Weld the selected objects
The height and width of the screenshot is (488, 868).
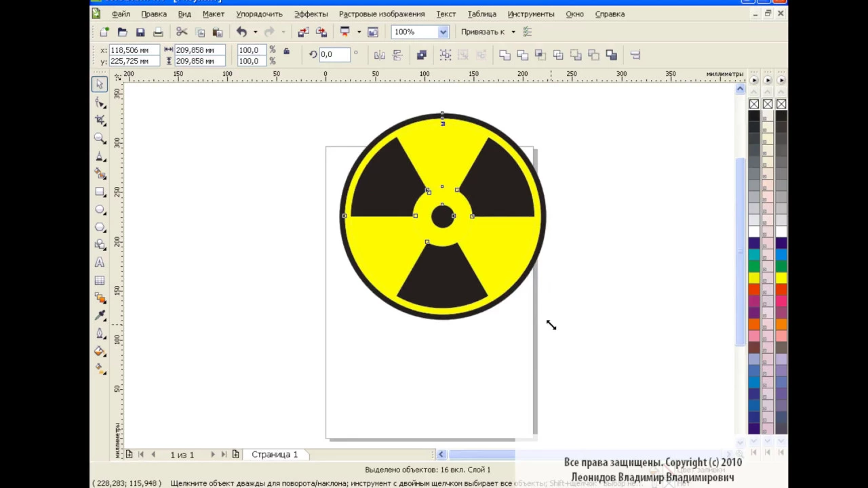coord(505,55)
